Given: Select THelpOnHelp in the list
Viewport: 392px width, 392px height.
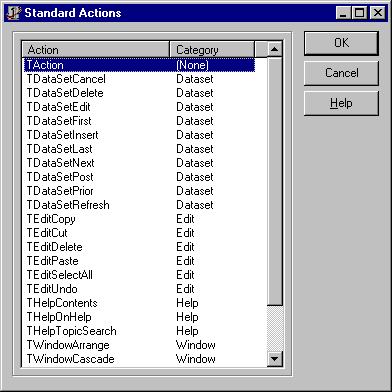Looking at the screenshot, I should click(x=139, y=317).
